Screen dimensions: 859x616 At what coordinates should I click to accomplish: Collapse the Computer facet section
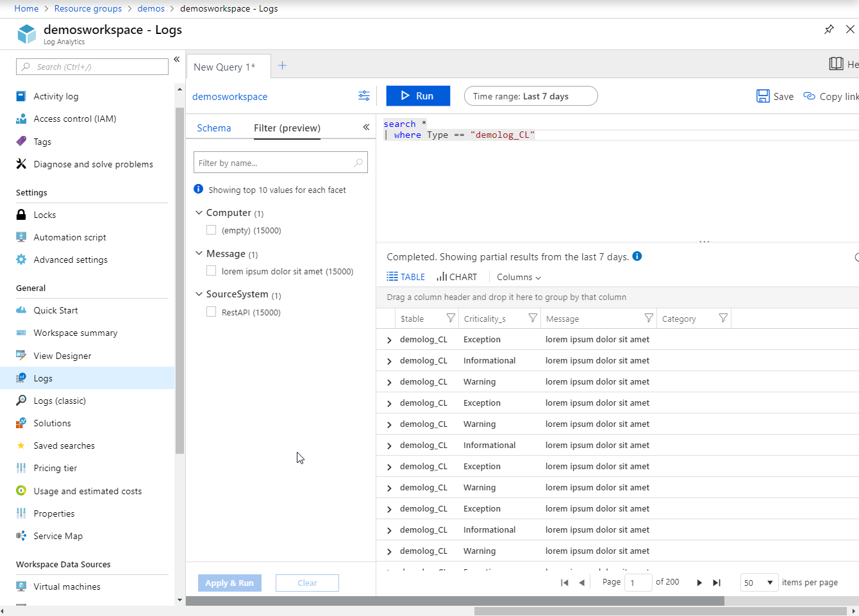[x=199, y=212]
